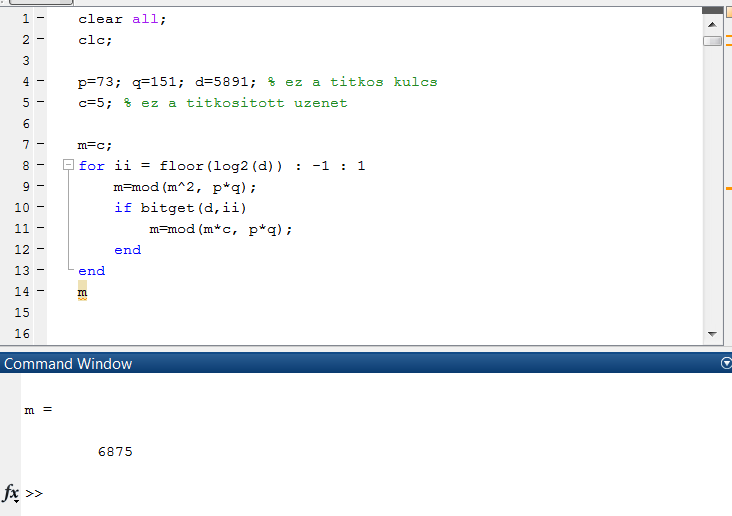
Task: Toggle breakpoint dash on line 4
Action: point(41,81)
